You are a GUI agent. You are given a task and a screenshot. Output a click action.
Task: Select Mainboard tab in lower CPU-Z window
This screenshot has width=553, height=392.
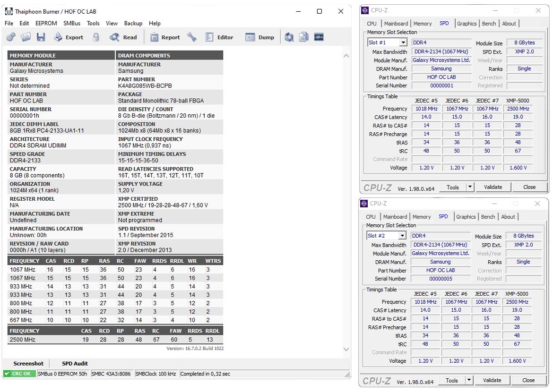pos(395,217)
